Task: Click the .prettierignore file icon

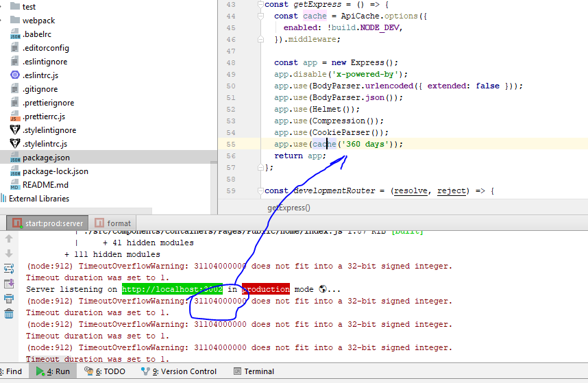Action: click(15, 103)
